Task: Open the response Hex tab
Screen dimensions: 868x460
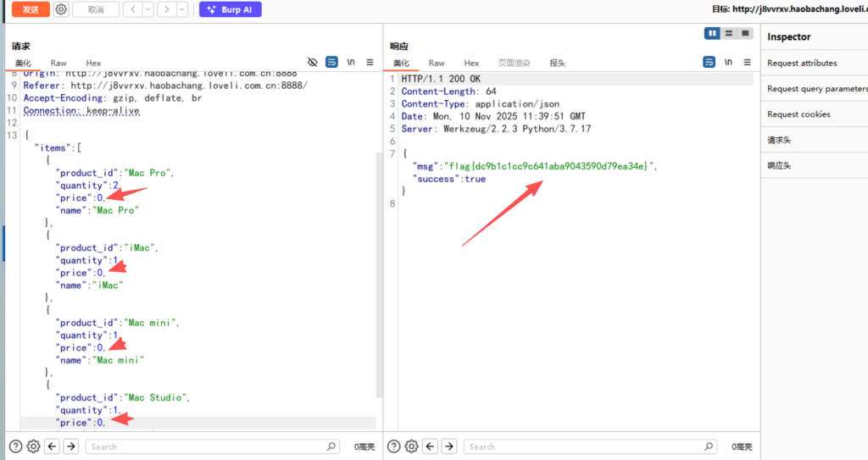Action: coord(471,63)
